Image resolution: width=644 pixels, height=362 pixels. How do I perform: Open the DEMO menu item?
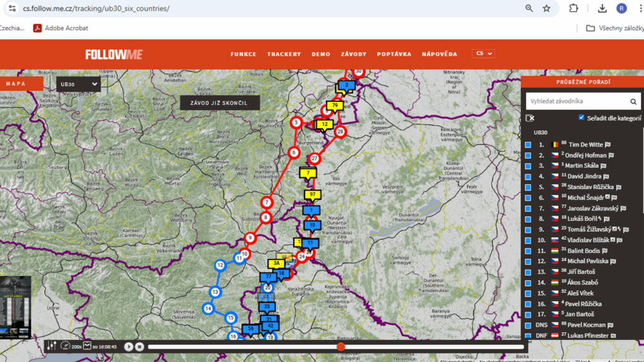pos(321,54)
